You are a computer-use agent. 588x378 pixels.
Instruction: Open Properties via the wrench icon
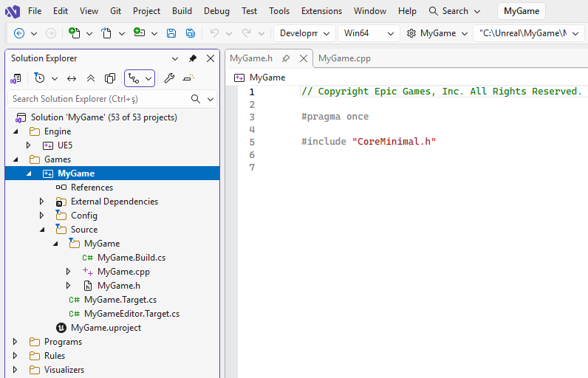(169, 78)
